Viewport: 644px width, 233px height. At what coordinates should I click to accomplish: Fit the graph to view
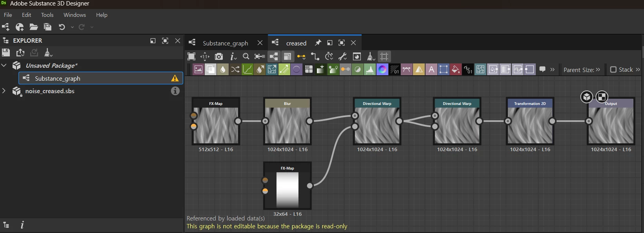pyautogui.click(x=191, y=56)
